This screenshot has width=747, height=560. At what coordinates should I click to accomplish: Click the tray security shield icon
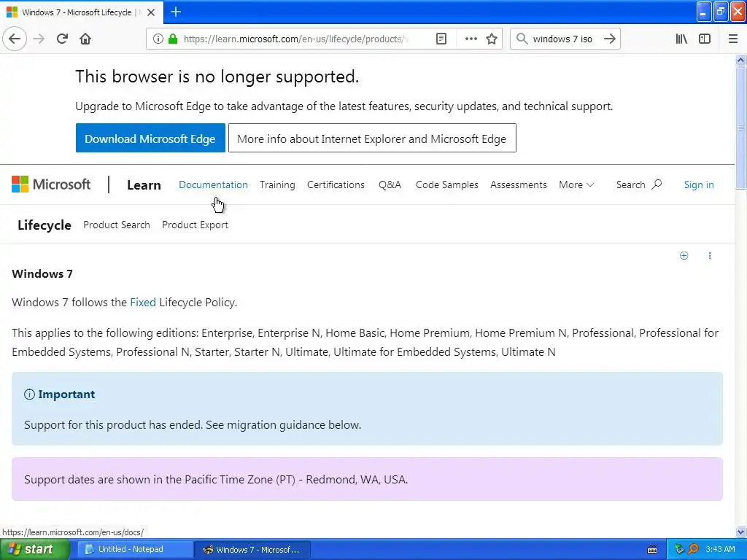pyautogui.click(x=679, y=549)
